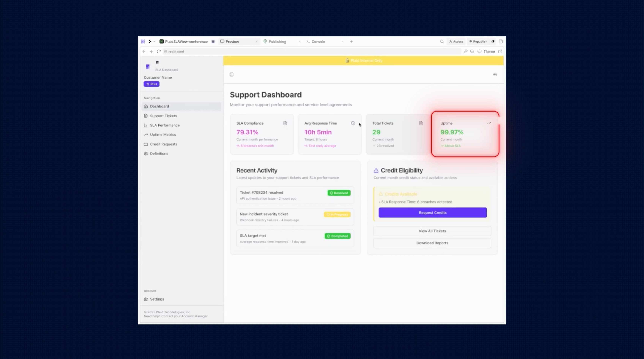Click View All Tickets
The height and width of the screenshot is (359, 644).
pyautogui.click(x=432, y=231)
